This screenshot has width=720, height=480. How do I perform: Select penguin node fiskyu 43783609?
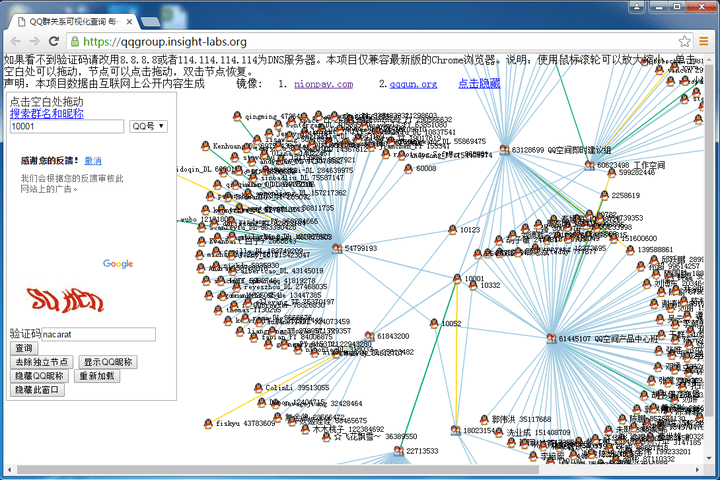[208, 423]
